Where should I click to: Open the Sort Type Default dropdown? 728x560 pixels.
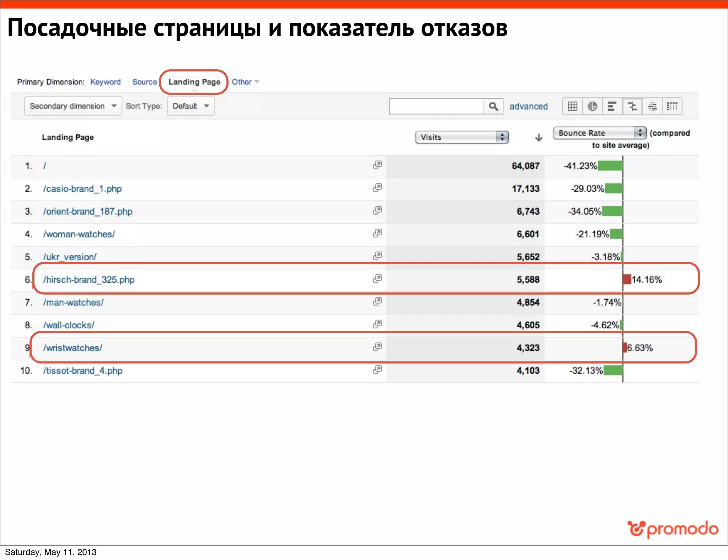coord(191,106)
